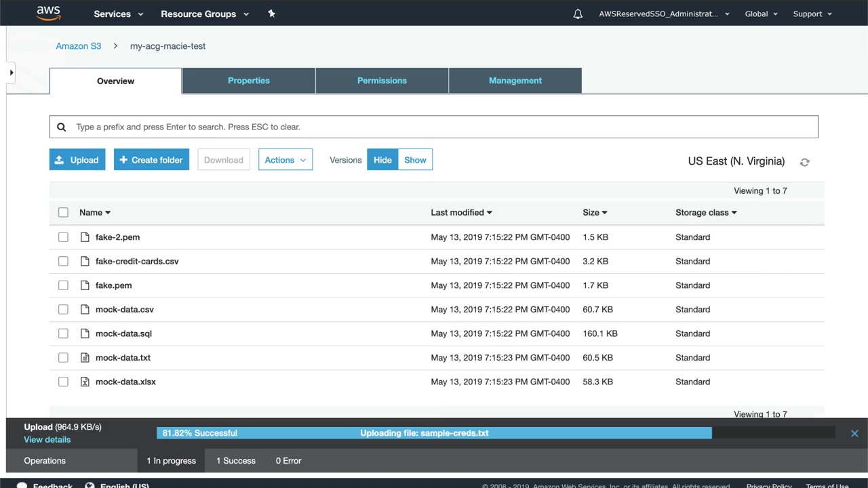Sort by Last modified column
The height and width of the screenshot is (488, 868).
[x=461, y=212]
